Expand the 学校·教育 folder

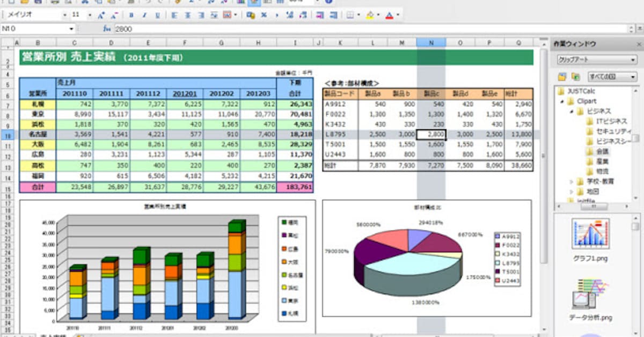pos(571,181)
